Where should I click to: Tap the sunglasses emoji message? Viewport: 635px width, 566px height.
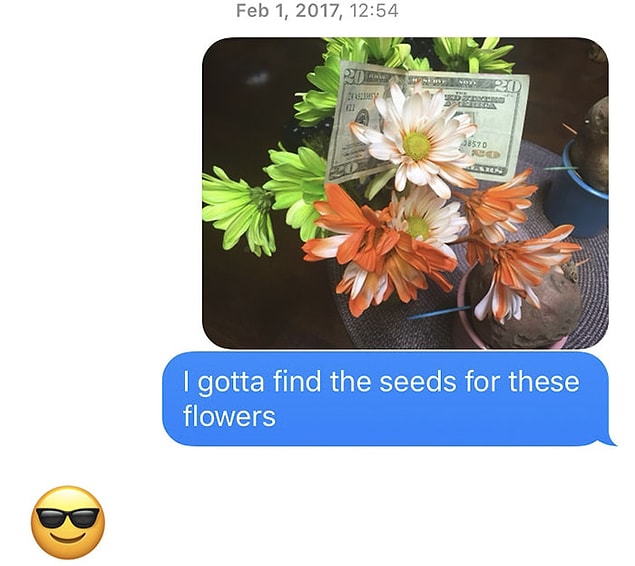click(68, 522)
